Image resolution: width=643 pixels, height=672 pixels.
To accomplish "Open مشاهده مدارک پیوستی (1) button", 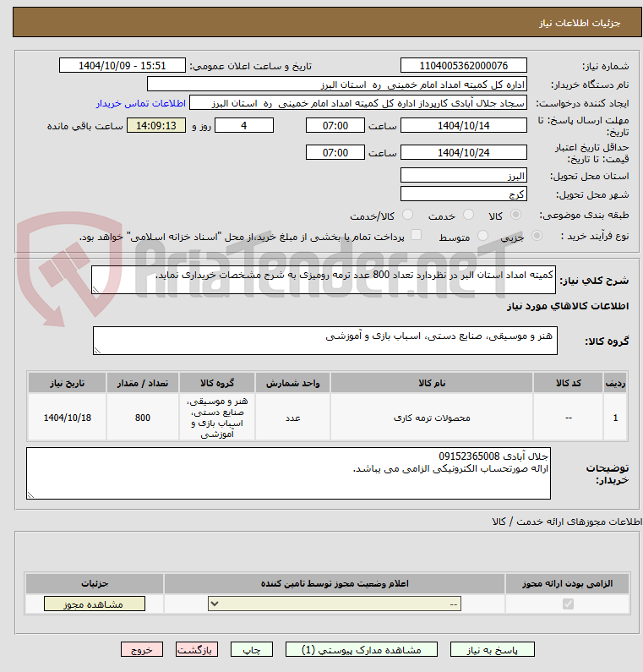I will point(361,650).
